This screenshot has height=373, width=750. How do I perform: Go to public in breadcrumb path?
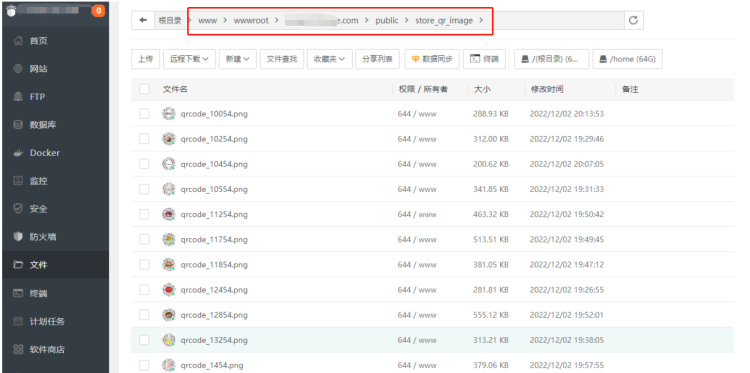(386, 21)
